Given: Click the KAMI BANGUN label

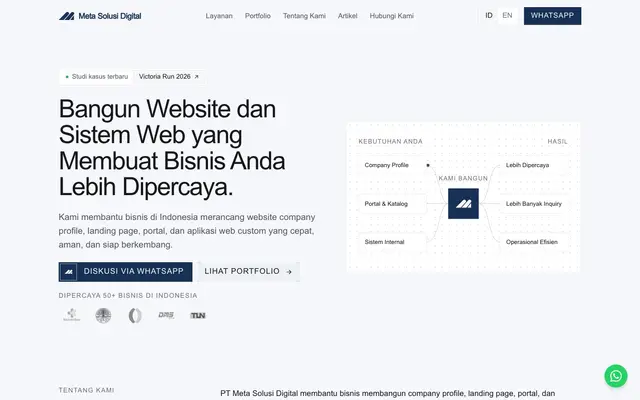Looking at the screenshot, I should (x=463, y=178).
